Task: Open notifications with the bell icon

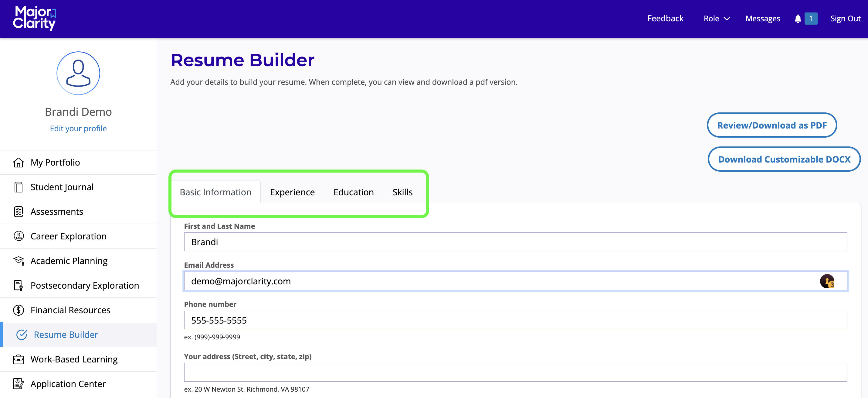Action: pos(798,19)
